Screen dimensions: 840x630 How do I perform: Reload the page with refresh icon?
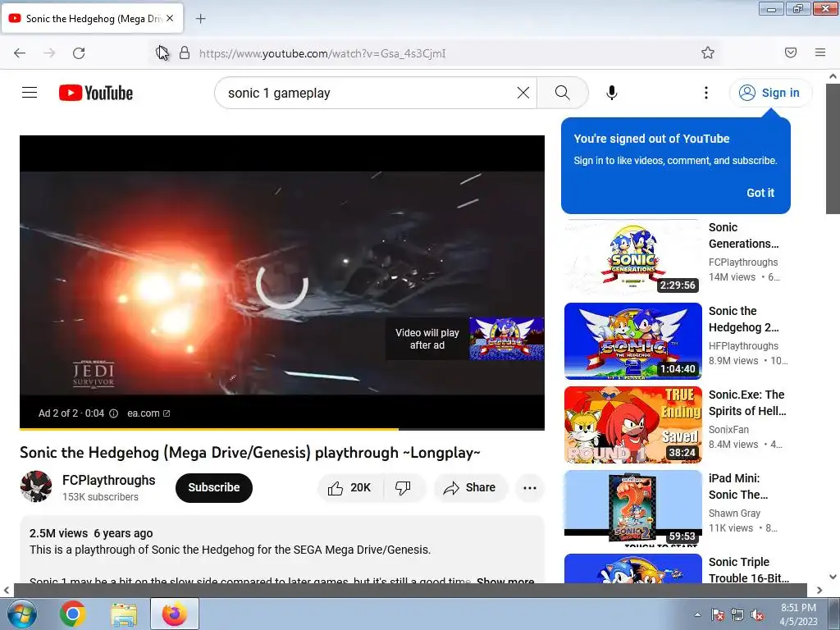click(x=79, y=52)
